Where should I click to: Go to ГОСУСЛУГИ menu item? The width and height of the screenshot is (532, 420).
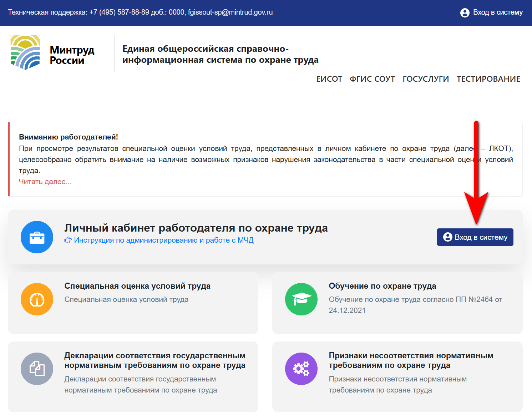point(426,79)
